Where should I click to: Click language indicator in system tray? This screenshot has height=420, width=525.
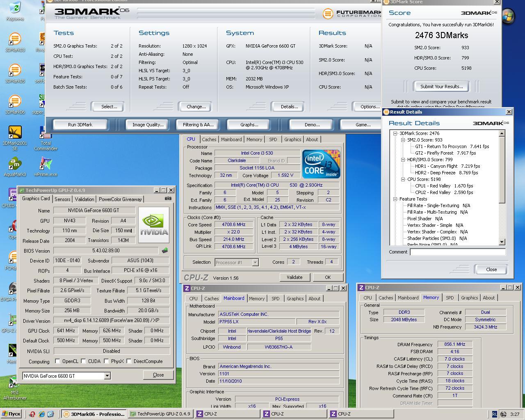(x=495, y=414)
